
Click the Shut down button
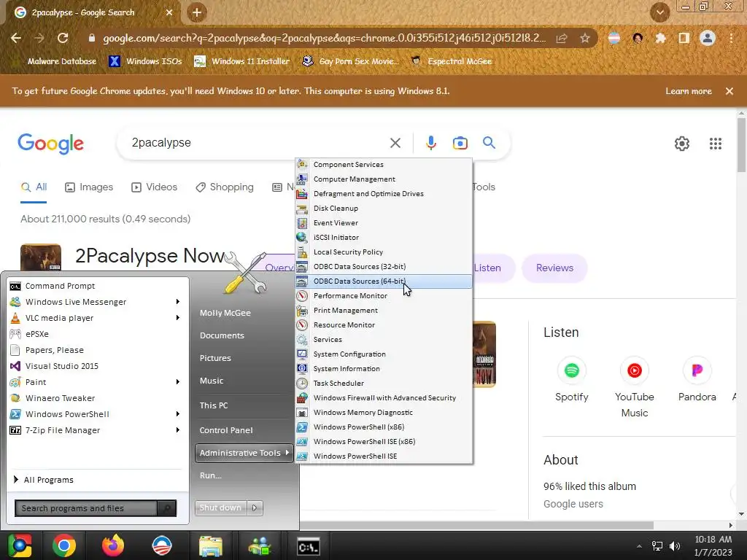[220, 507]
